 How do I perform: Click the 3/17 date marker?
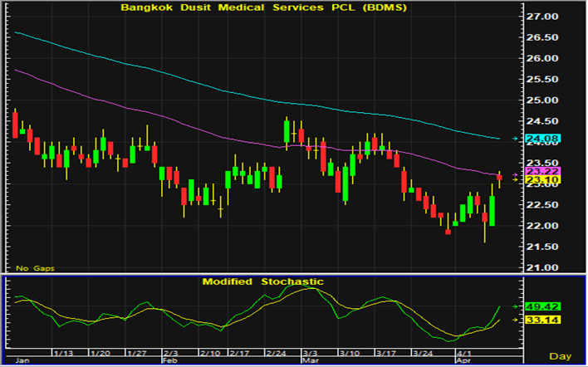click(385, 353)
